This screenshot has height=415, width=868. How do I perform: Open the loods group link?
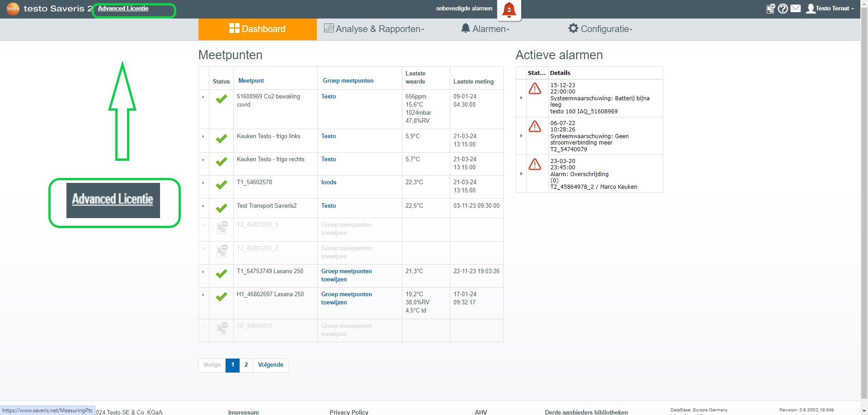click(x=329, y=182)
